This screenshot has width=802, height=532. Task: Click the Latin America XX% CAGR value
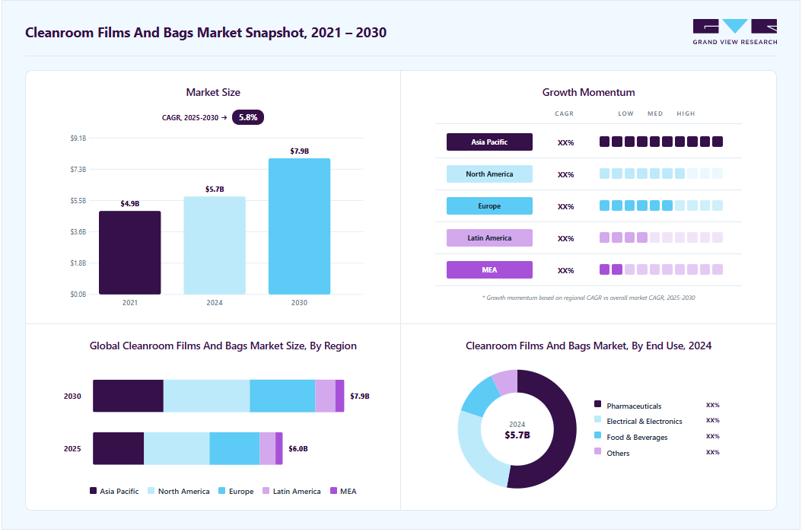[565, 238]
